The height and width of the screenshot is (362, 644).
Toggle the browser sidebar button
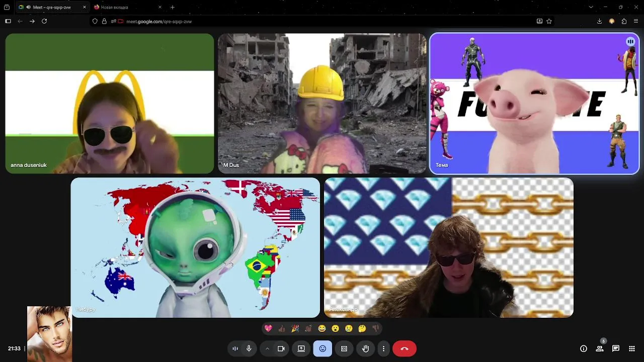coord(8,21)
